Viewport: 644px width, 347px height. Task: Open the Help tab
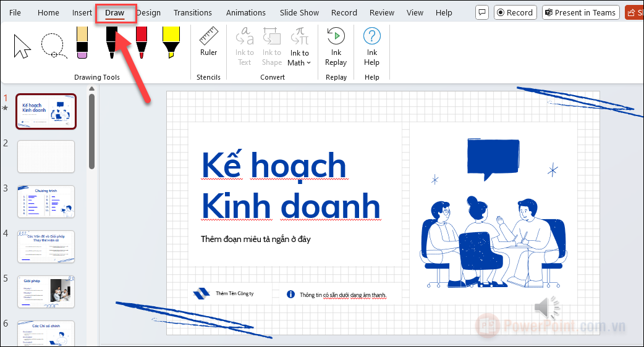click(444, 13)
